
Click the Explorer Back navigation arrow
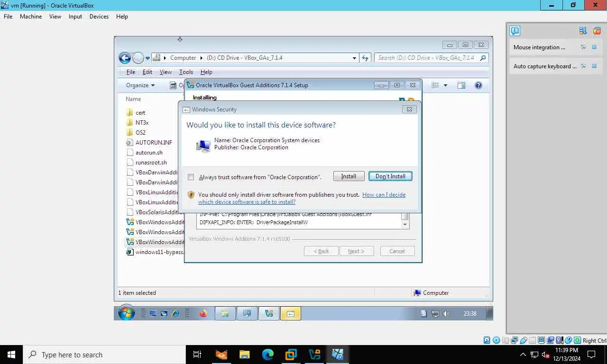point(125,58)
